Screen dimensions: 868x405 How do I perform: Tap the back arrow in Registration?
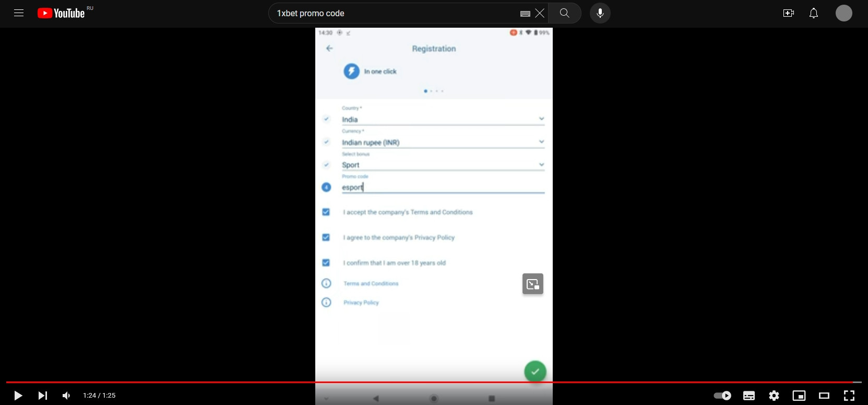[x=329, y=48]
